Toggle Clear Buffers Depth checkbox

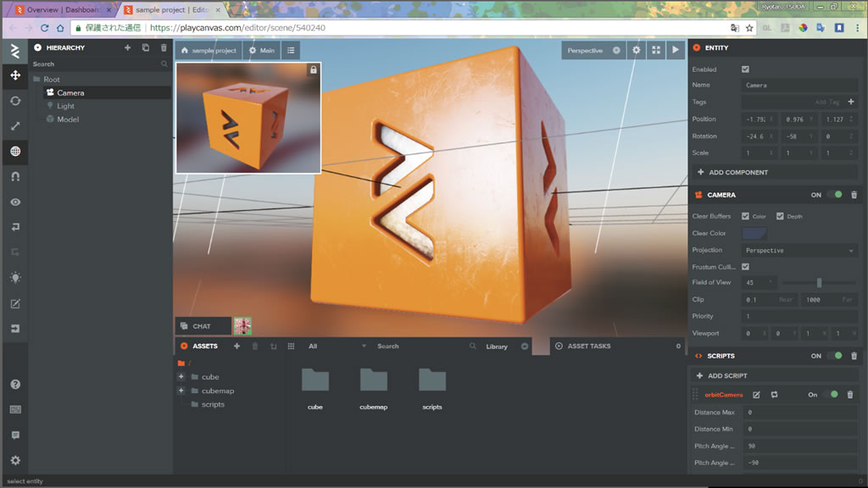[780, 216]
